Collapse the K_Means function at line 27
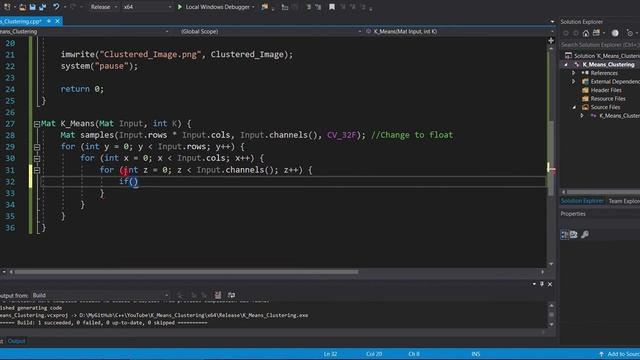The image size is (640, 360). pyautogui.click(x=37, y=124)
